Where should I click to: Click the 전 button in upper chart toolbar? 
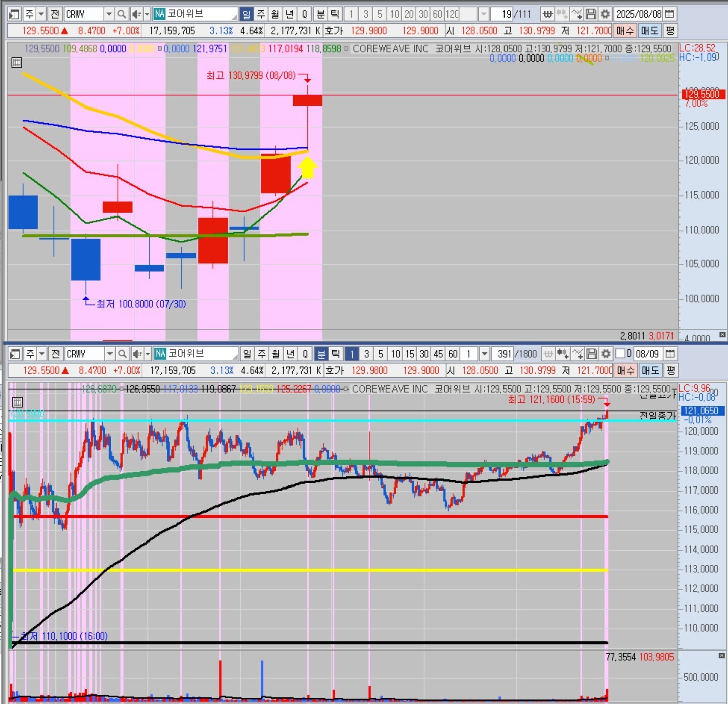click(55, 14)
